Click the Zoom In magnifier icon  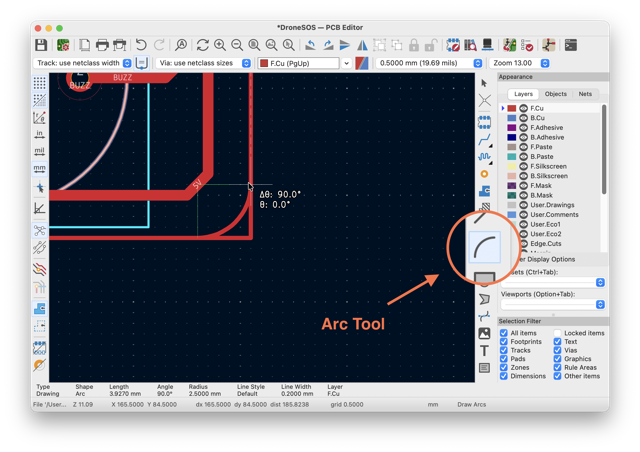click(220, 45)
